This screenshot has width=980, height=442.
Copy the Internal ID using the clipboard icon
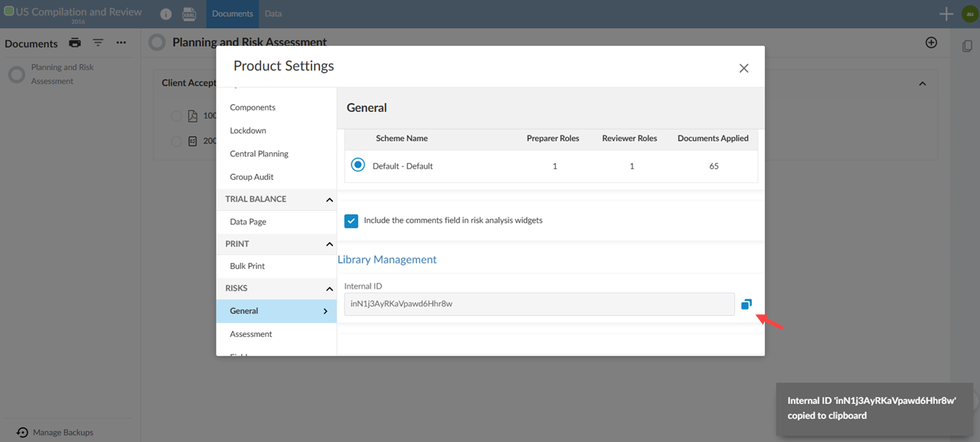coord(746,303)
